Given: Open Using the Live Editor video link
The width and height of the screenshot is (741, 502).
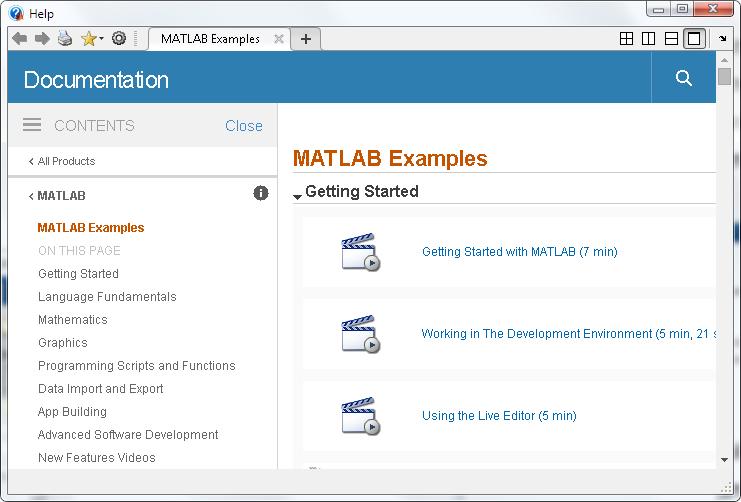Looking at the screenshot, I should 499,415.
